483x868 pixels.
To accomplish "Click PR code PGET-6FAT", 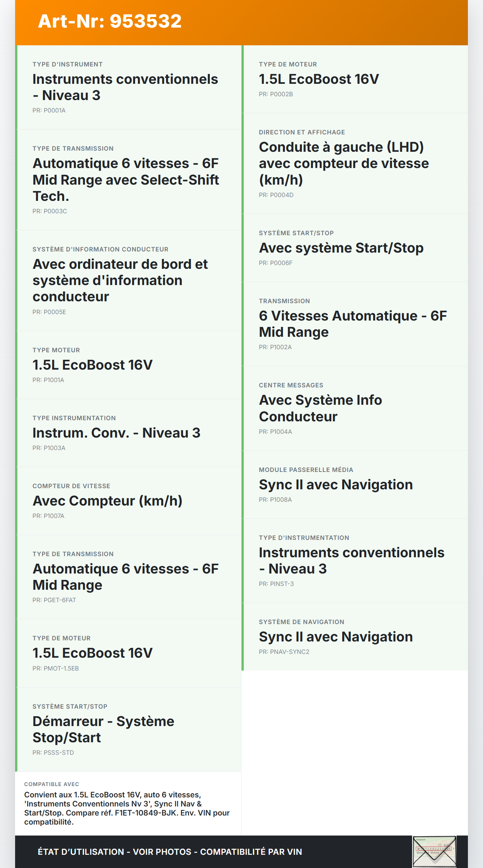I will tap(54, 600).
